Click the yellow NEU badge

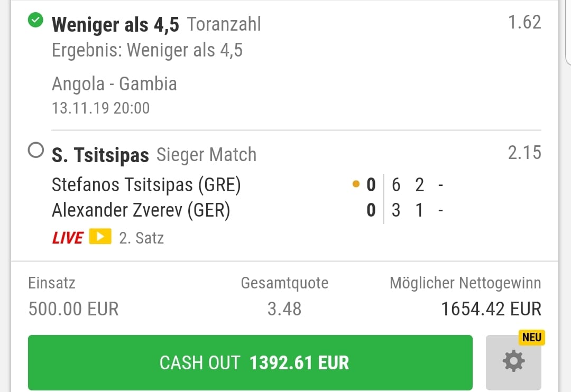(531, 337)
